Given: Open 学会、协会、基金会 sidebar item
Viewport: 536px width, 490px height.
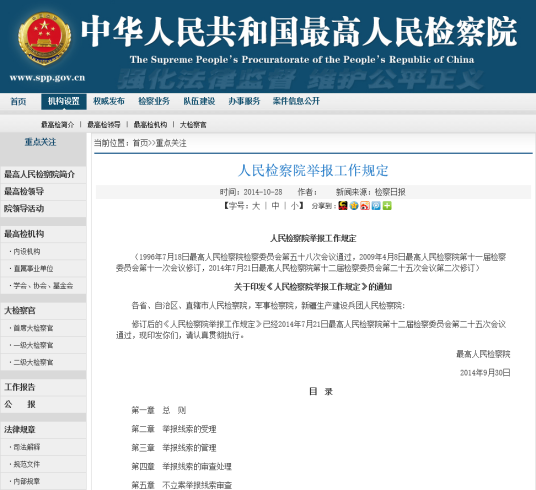Looking at the screenshot, I should (x=43, y=286).
